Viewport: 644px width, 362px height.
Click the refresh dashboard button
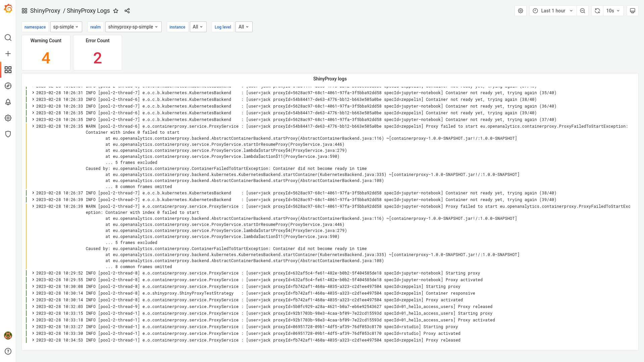click(597, 11)
